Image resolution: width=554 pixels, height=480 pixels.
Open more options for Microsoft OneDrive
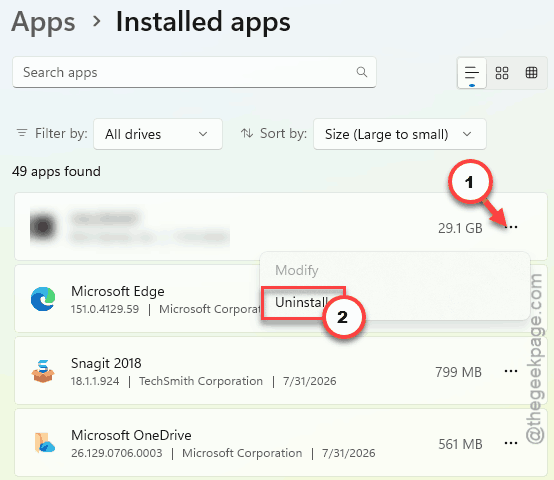point(511,443)
